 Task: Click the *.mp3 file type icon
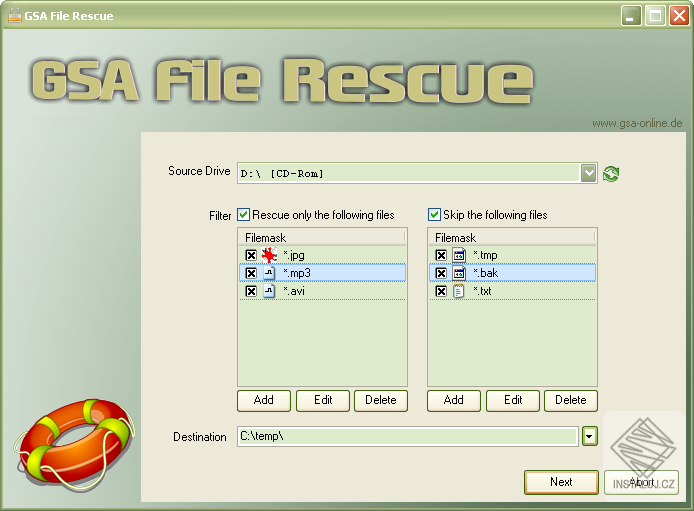(x=269, y=273)
